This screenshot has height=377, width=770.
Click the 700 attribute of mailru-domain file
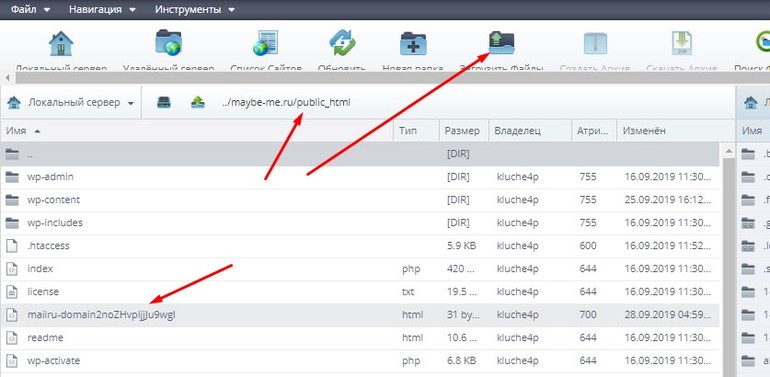588,315
